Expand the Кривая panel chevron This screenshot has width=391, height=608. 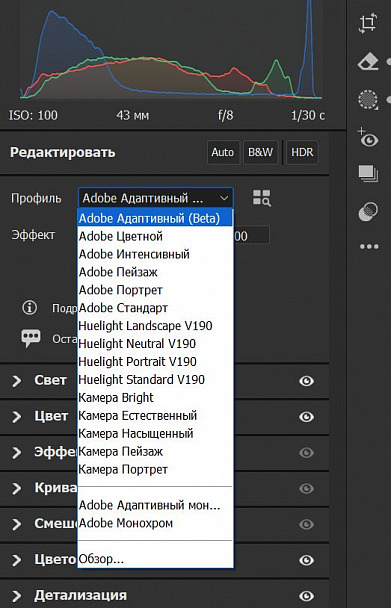(17, 488)
